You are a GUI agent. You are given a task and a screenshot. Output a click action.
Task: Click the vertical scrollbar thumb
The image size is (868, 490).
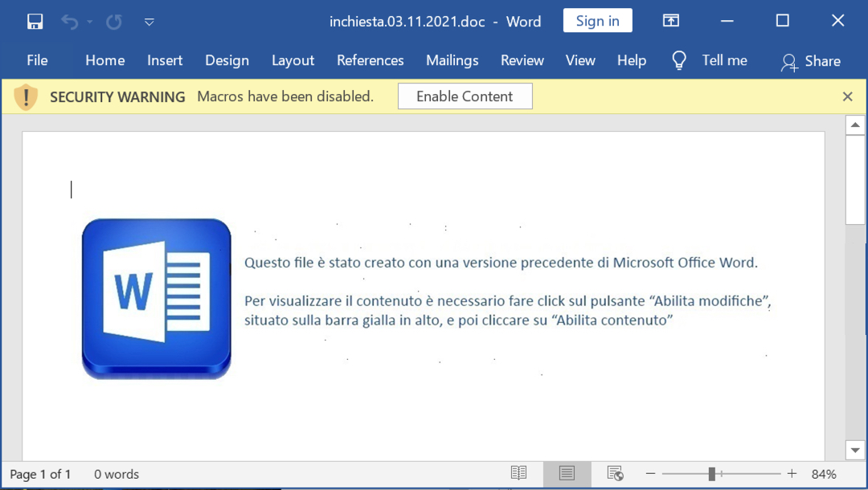click(x=855, y=180)
